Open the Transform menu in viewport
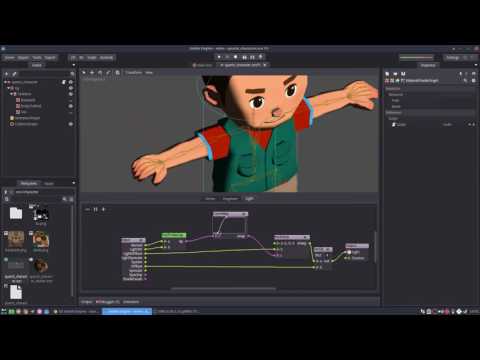The height and width of the screenshot is (360, 480). tap(133, 72)
